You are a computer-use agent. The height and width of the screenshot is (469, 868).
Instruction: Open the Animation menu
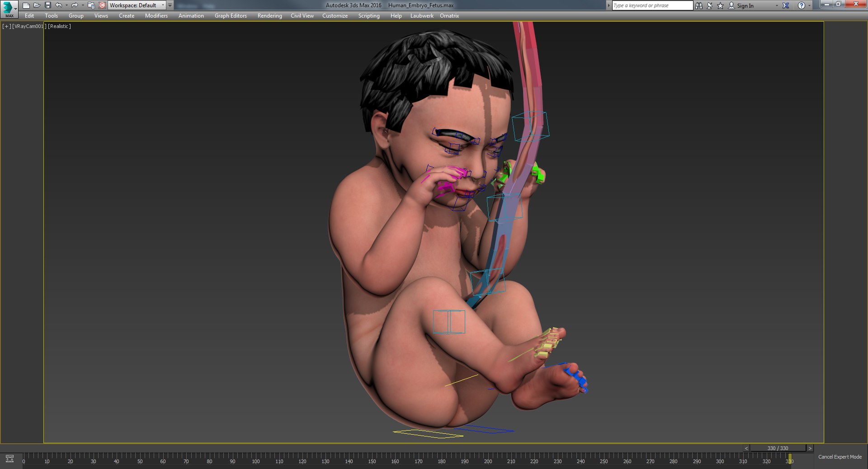click(x=191, y=16)
